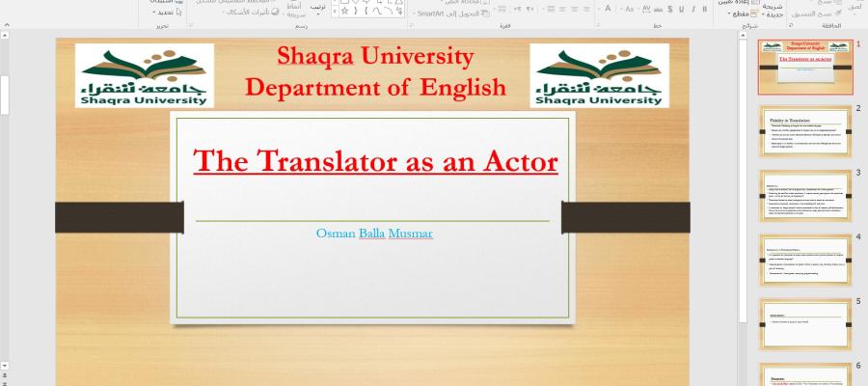Click the New Slide button
Viewport: 868px width, 386px height.
[x=773, y=10]
